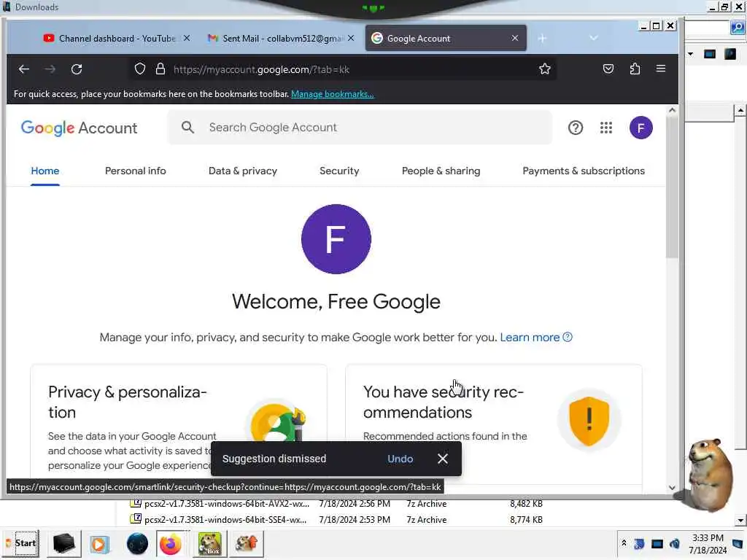Open the black folder taskbar icon
This screenshot has height=560, width=747.
pos(63,543)
